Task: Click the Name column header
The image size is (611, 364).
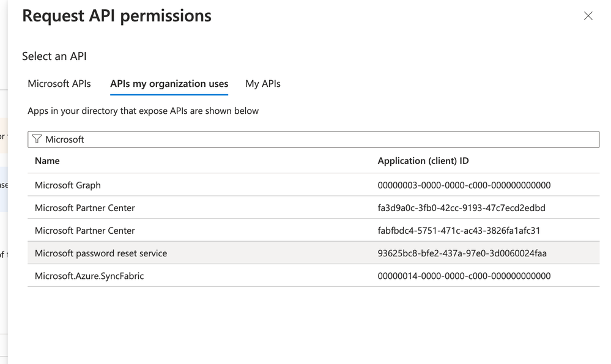Action: tap(47, 161)
